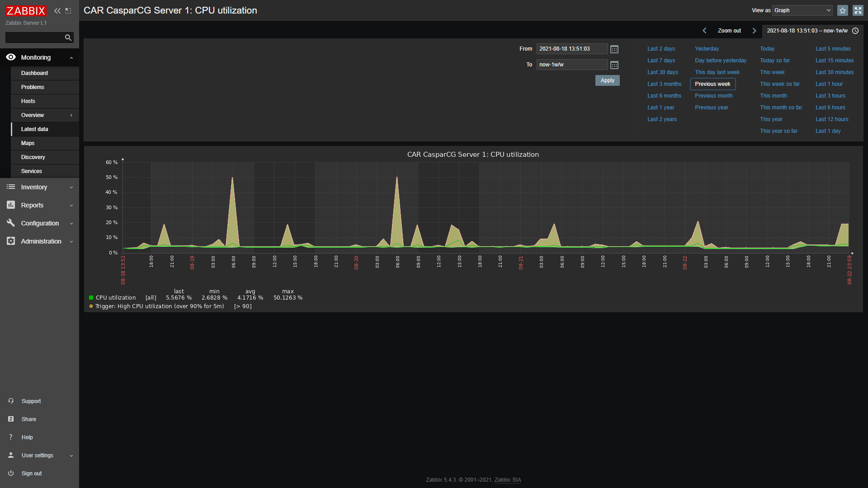Viewport: 868px width, 488px height.
Task: Select Last 2 days range
Action: [661, 49]
